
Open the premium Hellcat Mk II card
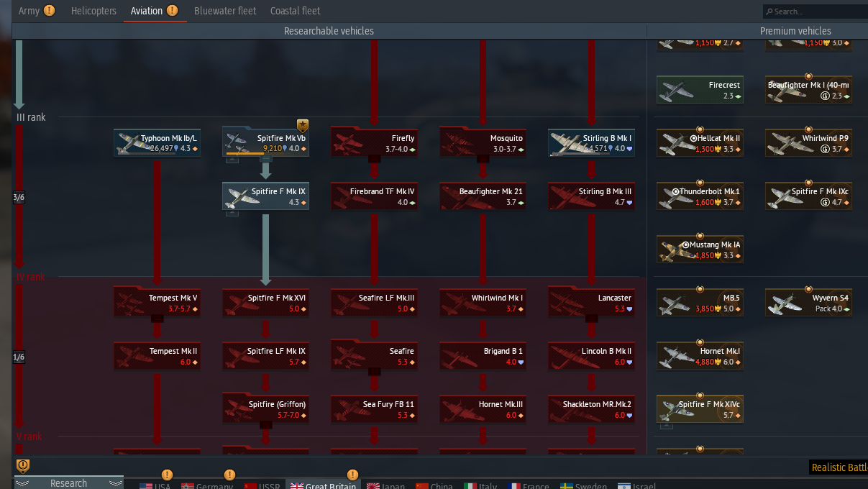click(700, 142)
